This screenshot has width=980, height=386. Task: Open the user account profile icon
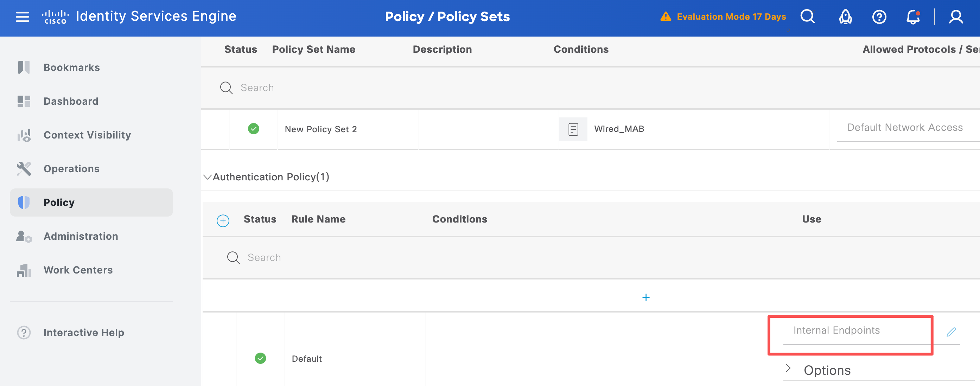[956, 17]
